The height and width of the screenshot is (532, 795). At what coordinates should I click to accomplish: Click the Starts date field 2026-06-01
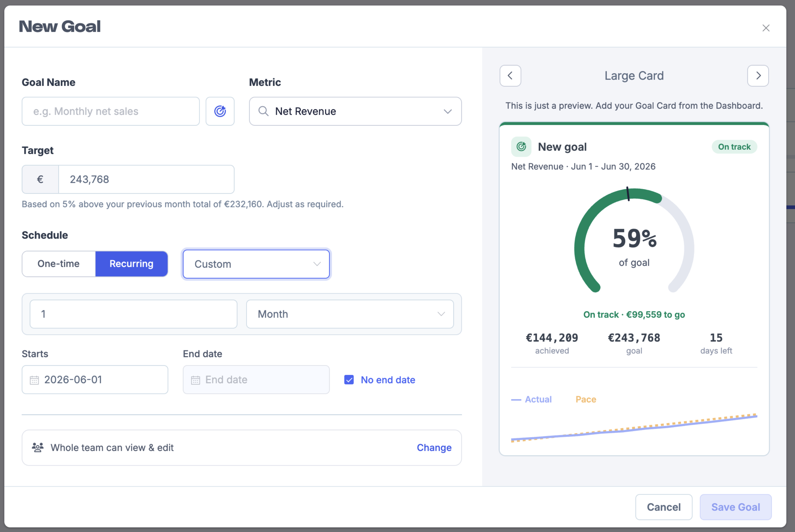(x=95, y=380)
